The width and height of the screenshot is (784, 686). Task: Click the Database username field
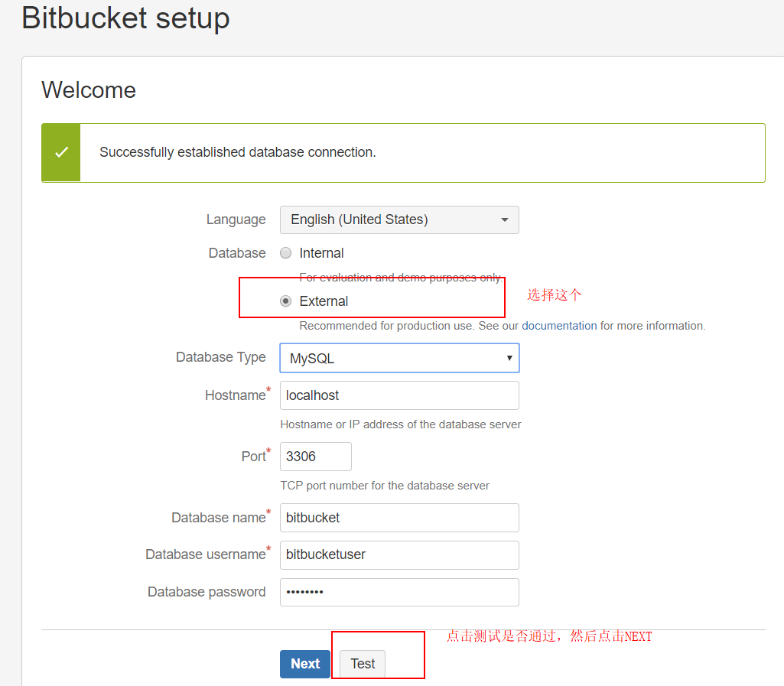coord(399,555)
